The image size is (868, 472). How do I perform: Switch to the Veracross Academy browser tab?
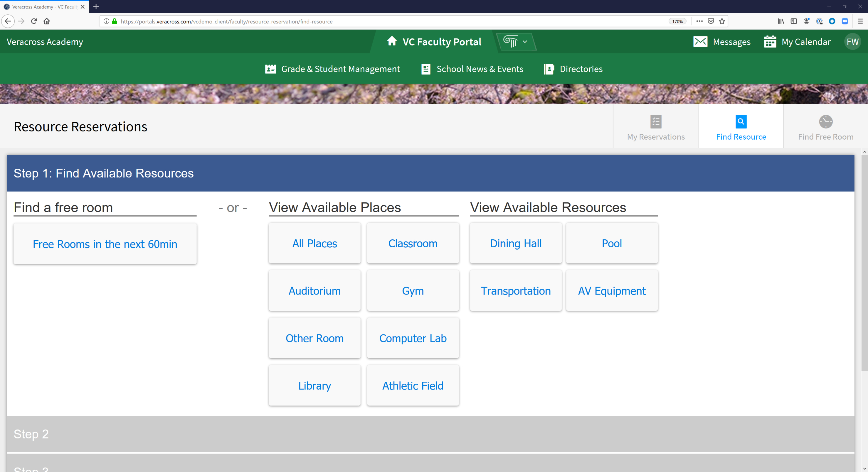pyautogui.click(x=41, y=7)
